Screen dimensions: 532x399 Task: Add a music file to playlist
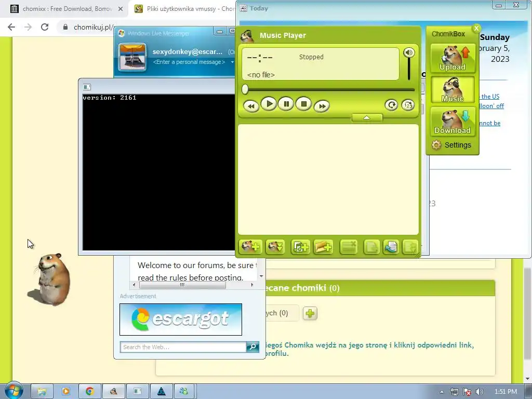click(x=300, y=247)
